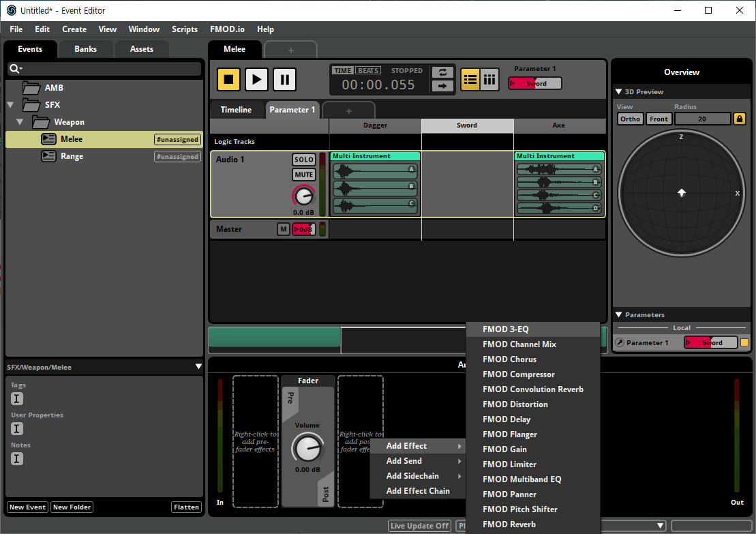Click the Sword parameter column header

[x=467, y=125]
